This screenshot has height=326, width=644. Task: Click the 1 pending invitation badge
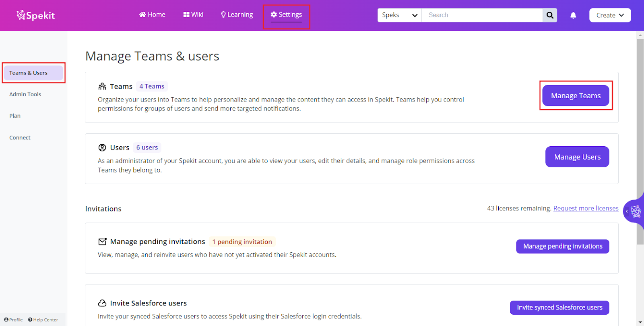point(242,242)
